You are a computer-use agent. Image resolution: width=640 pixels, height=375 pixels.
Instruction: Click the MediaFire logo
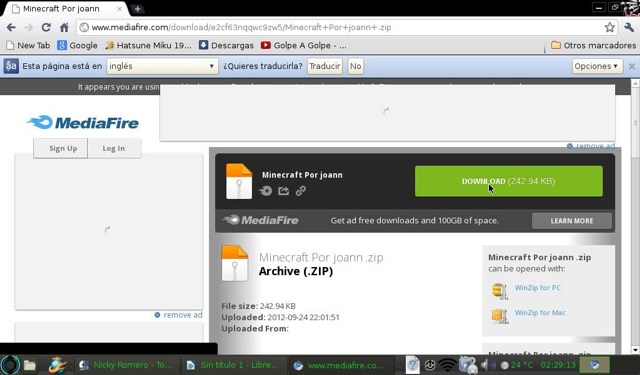(83, 122)
